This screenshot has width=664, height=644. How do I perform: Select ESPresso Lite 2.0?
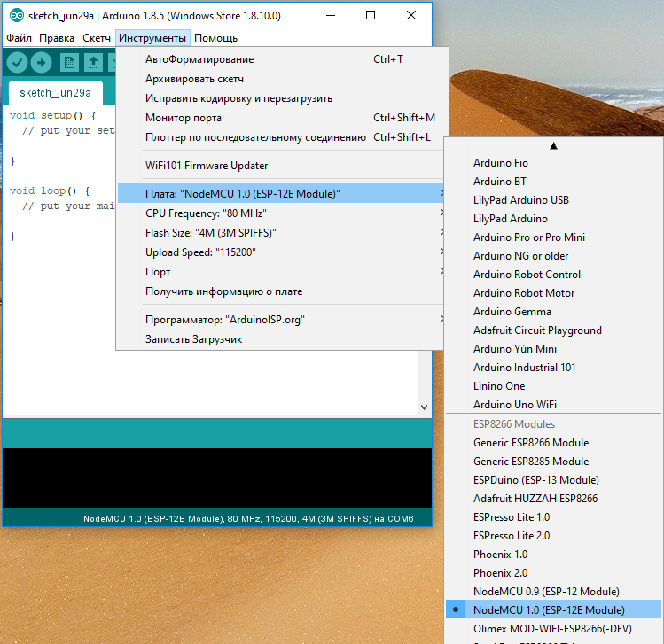(553, 536)
